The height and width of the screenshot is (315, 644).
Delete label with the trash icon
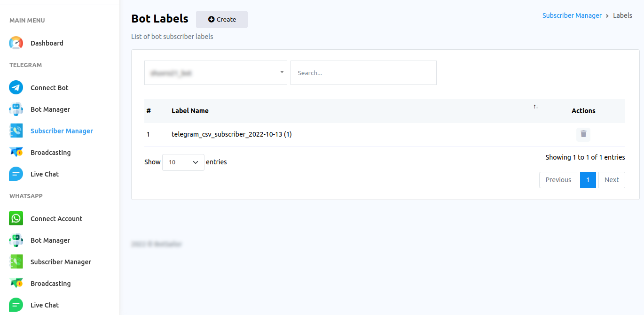coord(583,134)
